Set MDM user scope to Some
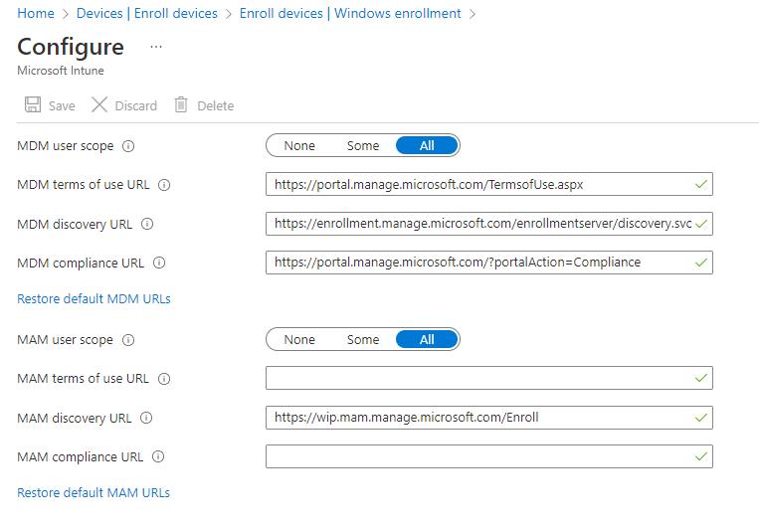 pos(363,146)
